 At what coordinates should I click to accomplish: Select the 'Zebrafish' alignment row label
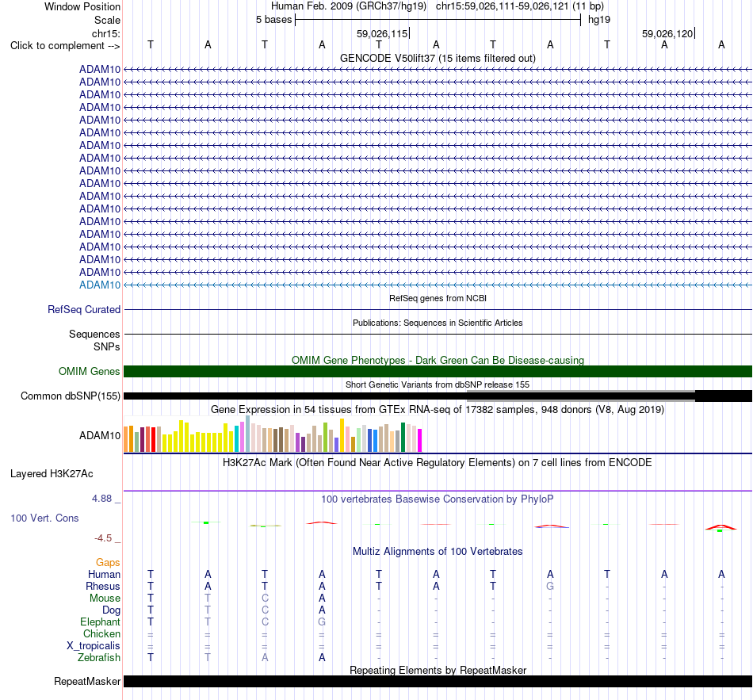tap(99, 657)
